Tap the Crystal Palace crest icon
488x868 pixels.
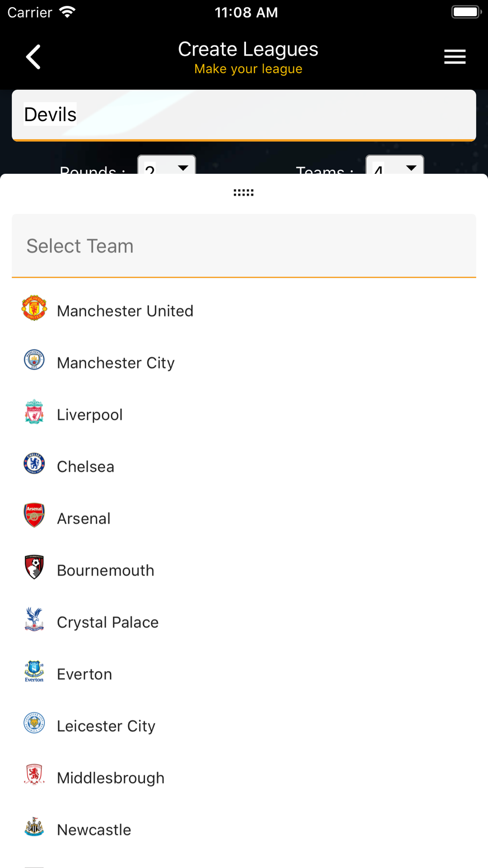(x=34, y=619)
